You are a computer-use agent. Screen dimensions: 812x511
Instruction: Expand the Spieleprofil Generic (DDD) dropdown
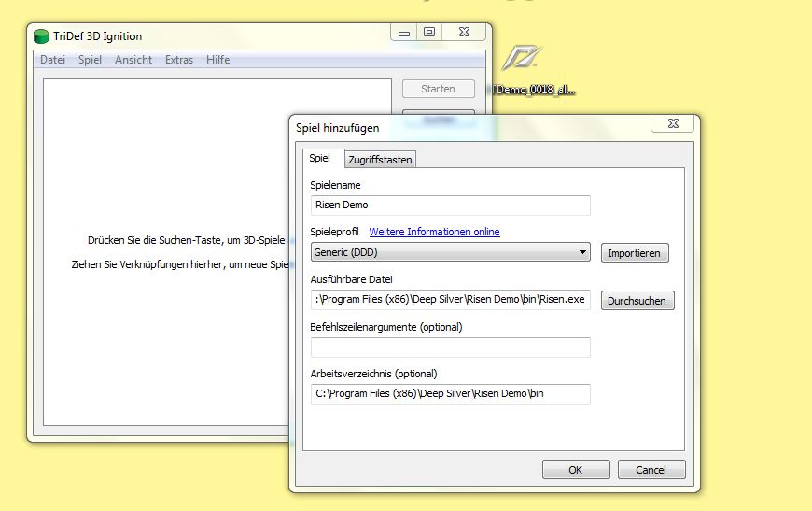pyautogui.click(x=450, y=252)
